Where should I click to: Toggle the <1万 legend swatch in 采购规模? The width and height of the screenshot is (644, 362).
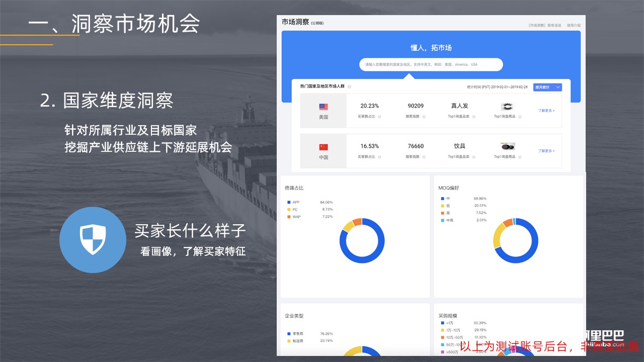tap(442, 323)
